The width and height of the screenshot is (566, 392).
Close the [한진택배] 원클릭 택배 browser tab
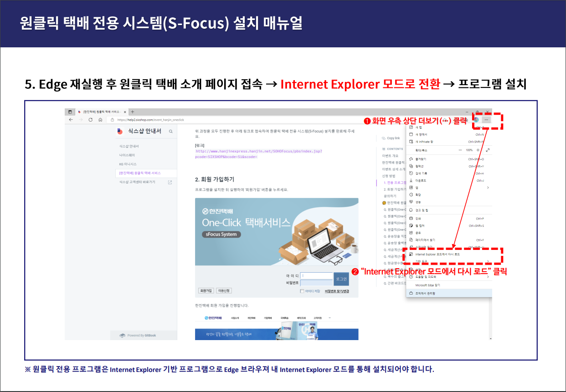(x=125, y=112)
